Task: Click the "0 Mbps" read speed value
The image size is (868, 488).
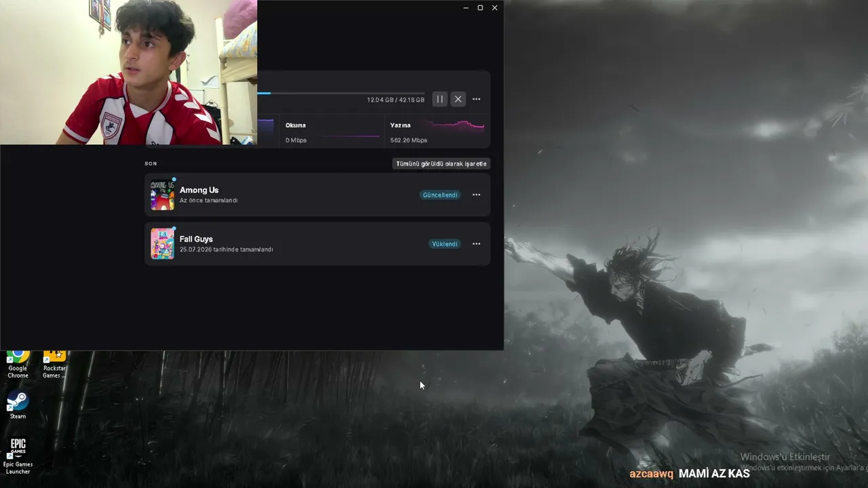Action: click(296, 140)
